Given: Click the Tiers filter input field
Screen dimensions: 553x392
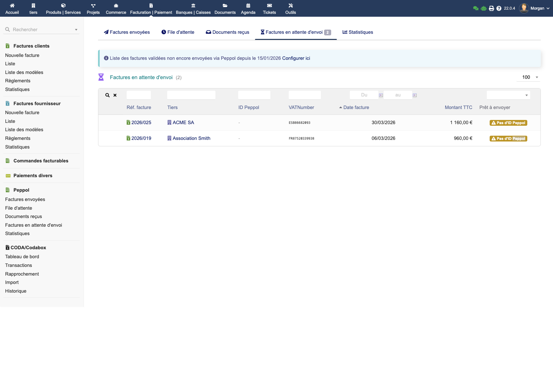Looking at the screenshot, I should [191, 95].
